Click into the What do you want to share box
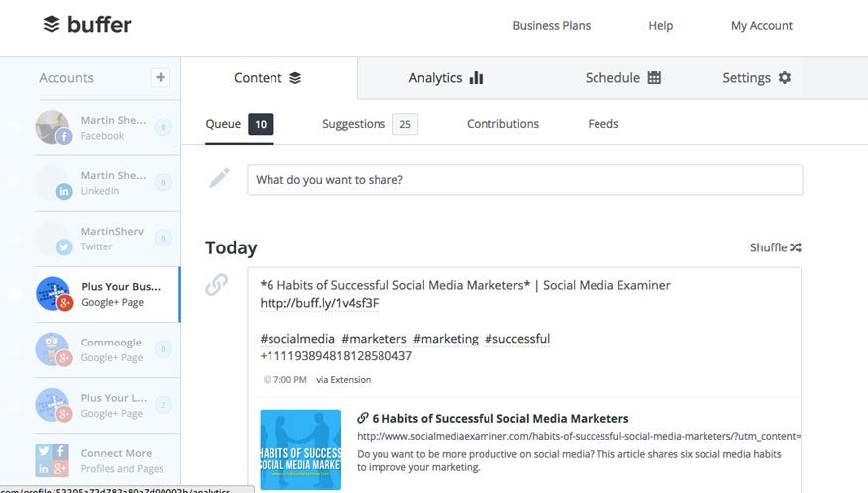 [x=525, y=180]
